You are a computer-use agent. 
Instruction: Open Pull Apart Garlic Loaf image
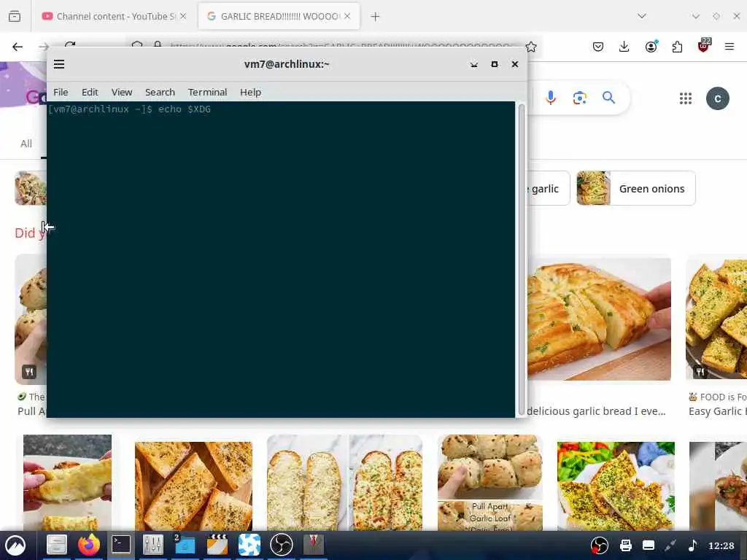pyautogui.click(x=489, y=483)
